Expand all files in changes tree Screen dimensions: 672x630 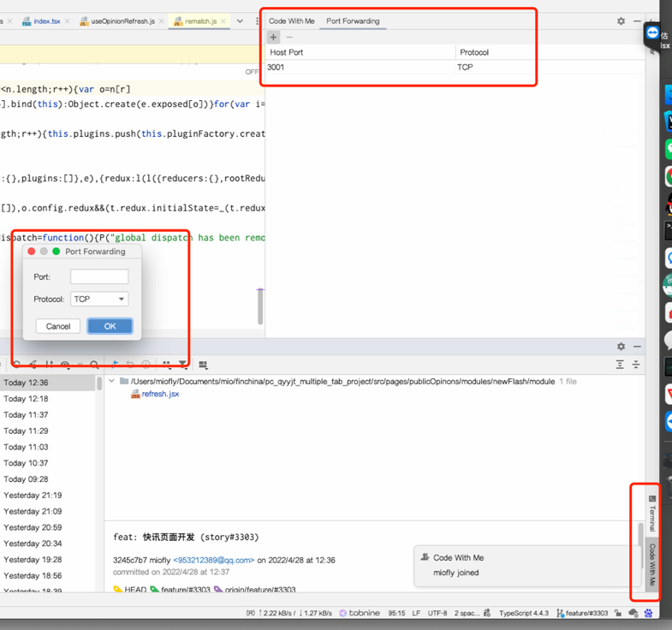pos(620,365)
